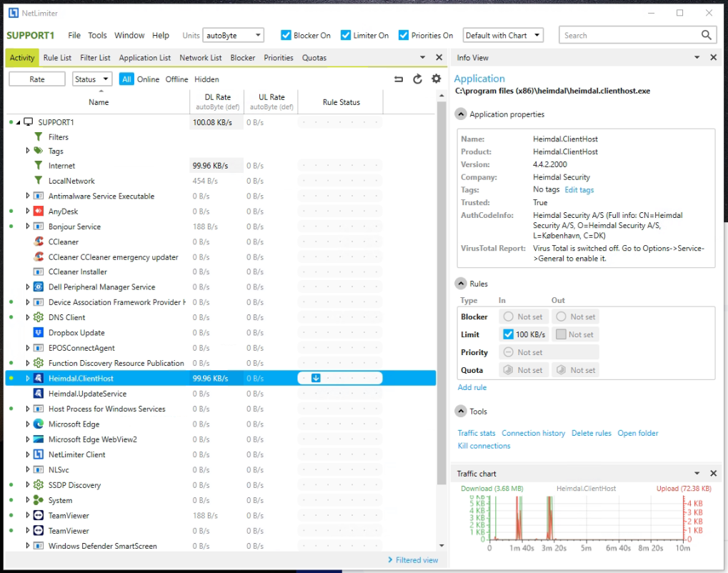Image resolution: width=728 pixels, height=573 pixels.
Task: Click the first TeamViewer row icon
Action: point(39,515)
